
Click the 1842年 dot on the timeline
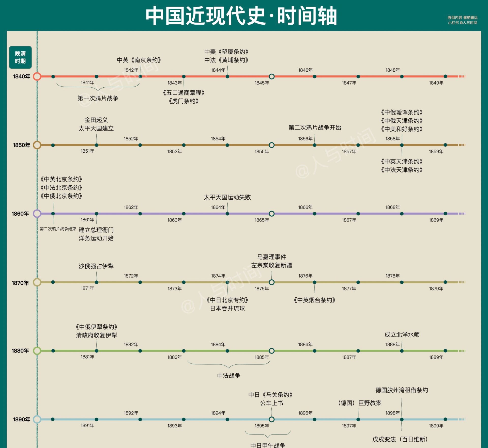[140, 76]
